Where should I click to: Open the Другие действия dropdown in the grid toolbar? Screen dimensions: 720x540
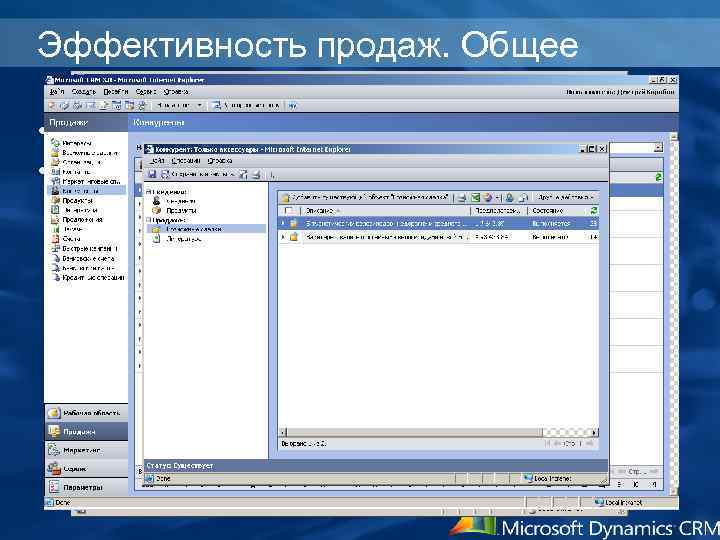point(565,197)
